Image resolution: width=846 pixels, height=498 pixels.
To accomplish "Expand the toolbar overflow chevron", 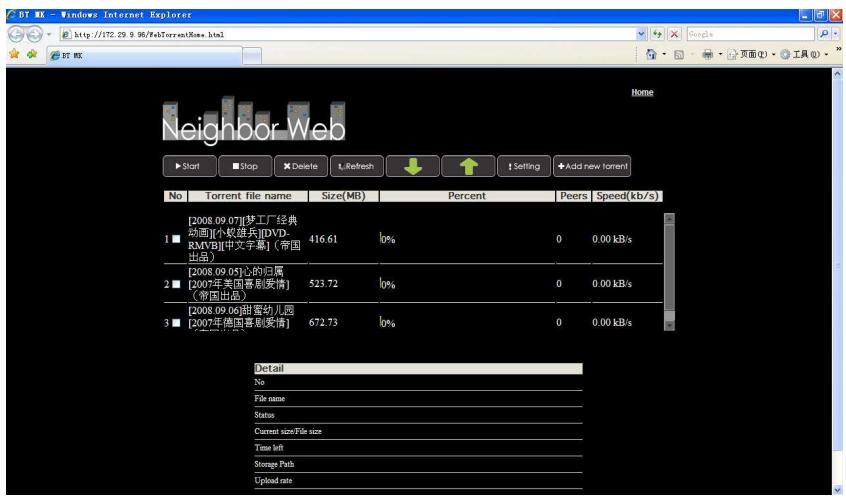I will click(x=838, y=49).
